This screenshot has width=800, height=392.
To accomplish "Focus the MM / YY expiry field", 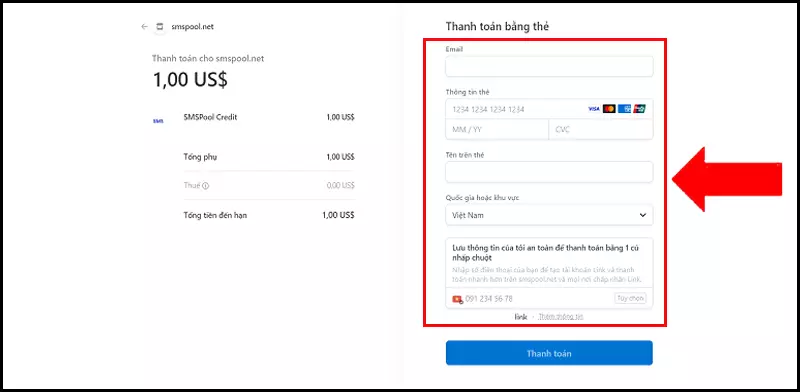I will pos(497,130).
